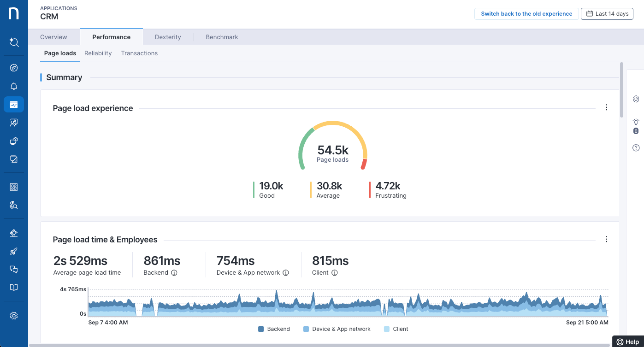
Task: Switch to the Dexterity tab
Action: pos(168,37)
